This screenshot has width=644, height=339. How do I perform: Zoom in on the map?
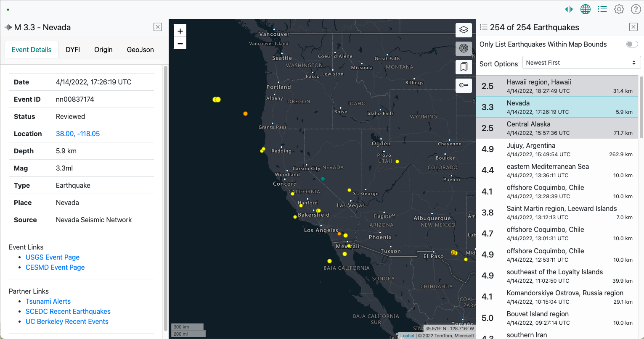(x=180, y=31)
